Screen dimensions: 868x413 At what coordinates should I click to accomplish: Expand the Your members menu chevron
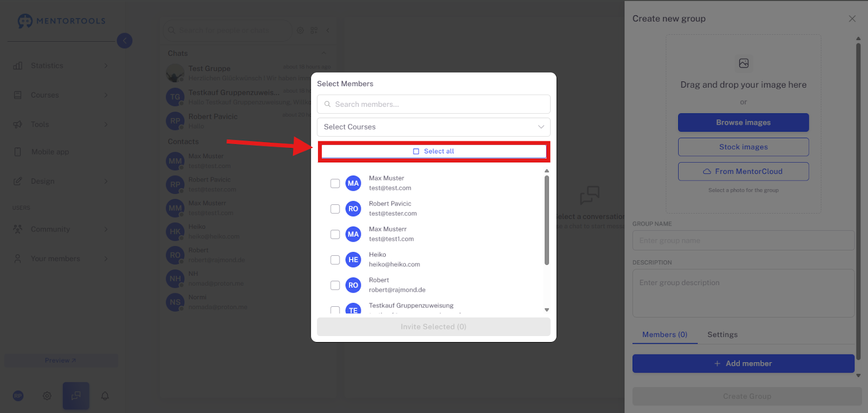tap(106, 259)
